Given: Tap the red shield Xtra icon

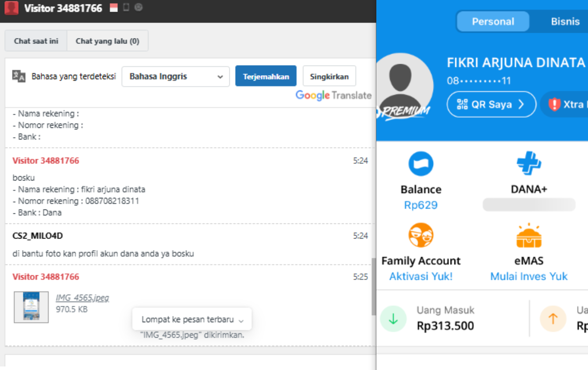Looking at the screenshot, I should click(554, 104).
